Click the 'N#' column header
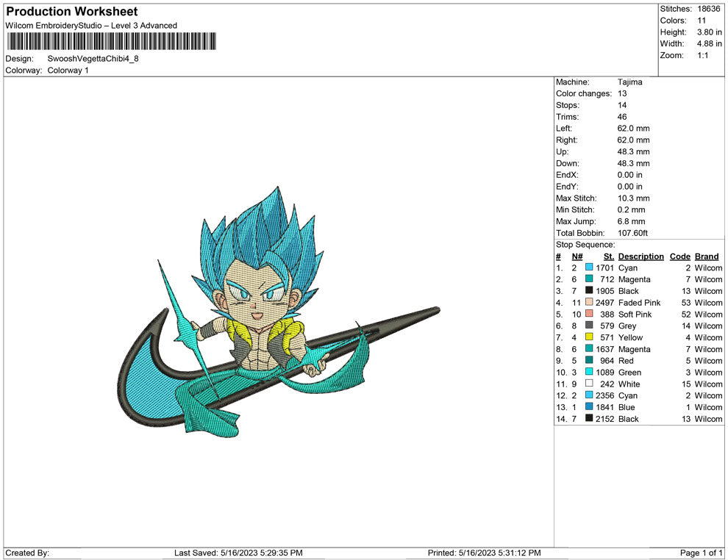728x560 pixels. click(x=577, y=256)
